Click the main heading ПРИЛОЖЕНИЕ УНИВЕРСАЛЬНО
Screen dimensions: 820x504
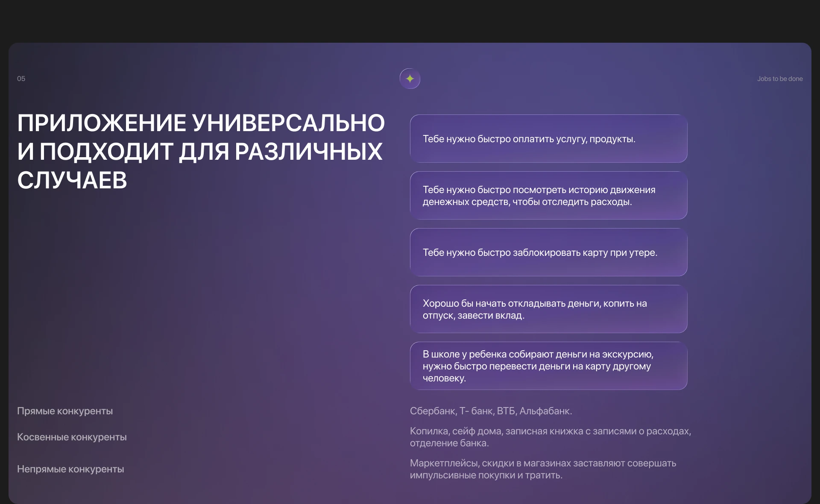pyautogui.click(x=201, y=123)
